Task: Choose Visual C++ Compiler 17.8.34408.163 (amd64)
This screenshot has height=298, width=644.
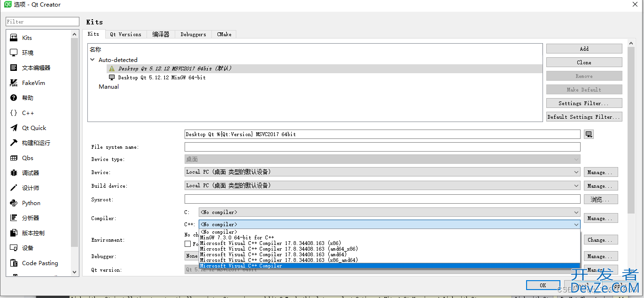Action: 273,254
